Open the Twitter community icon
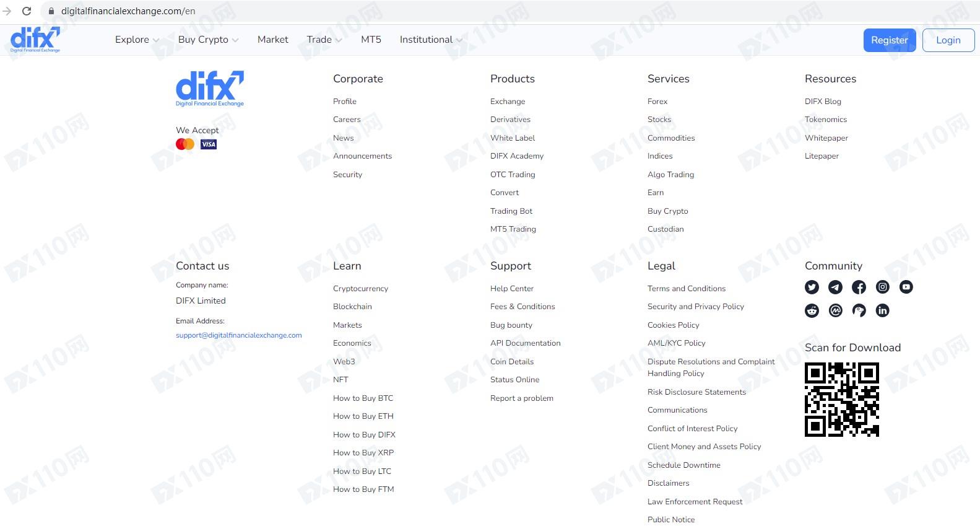This screenshot has width=980, height=526. point(812,287)
